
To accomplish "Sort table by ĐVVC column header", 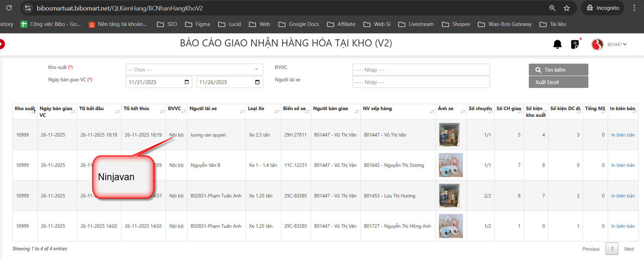I will (x=177, y=112).
